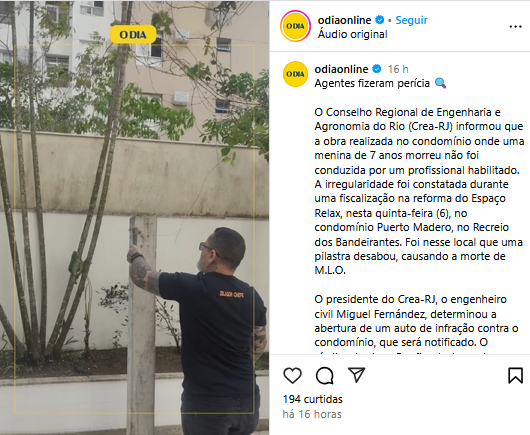530x435 pixels.
Task: Save the post with the bookmark icon
Action: [515, 375]
